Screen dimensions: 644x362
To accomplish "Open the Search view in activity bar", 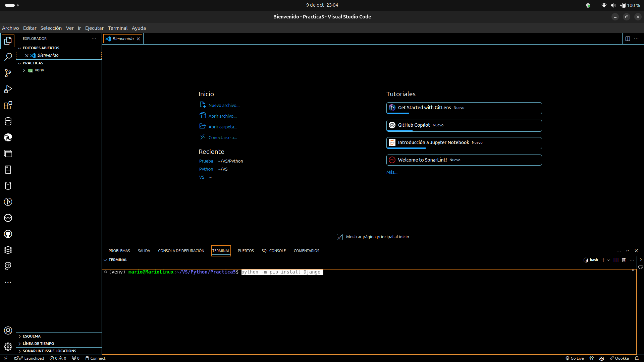I will pos(8,57).
